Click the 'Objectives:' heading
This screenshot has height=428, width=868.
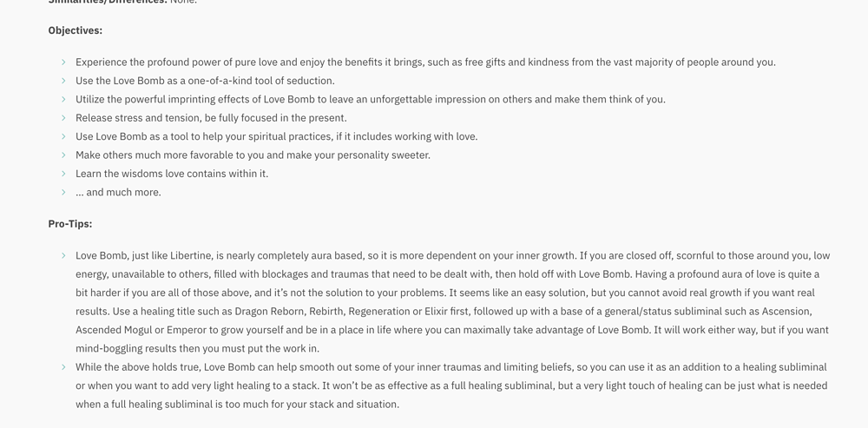tap(76, 30)
